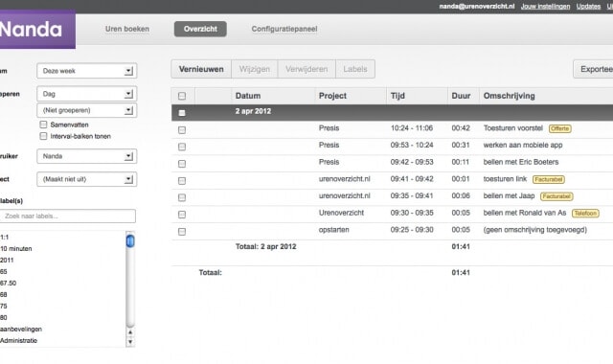Screen dimensions: 613x364
Task: Click the label list scrollbar thumb
Action: coord(130,240)
